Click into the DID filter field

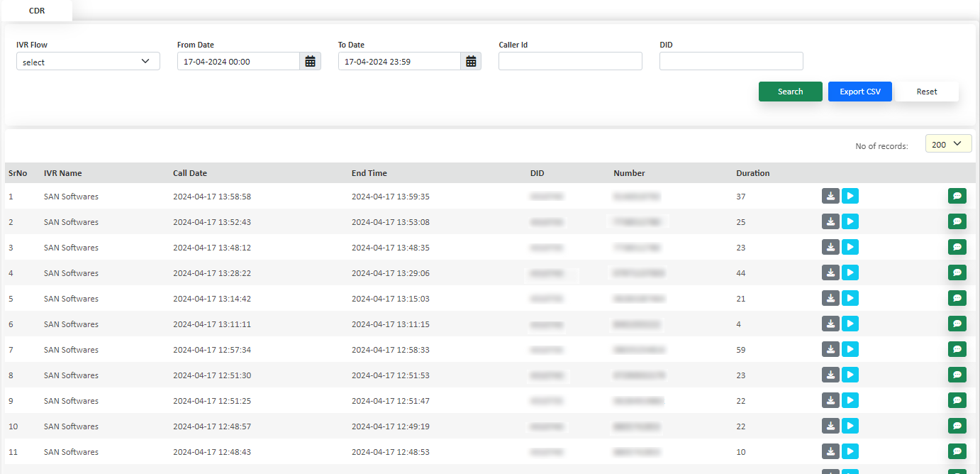(731, 62)
